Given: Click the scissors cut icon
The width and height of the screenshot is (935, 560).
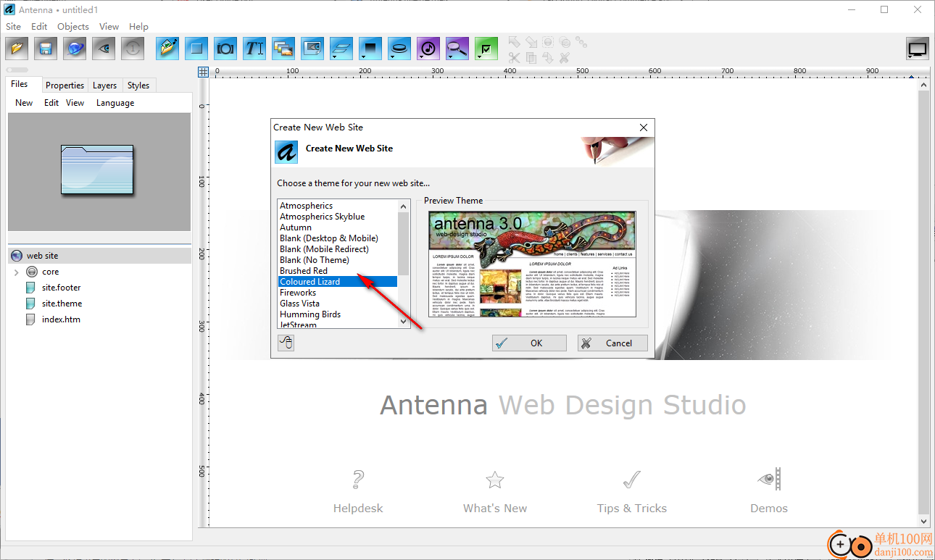Looking at the screenshot, I should tap(514, 57).
